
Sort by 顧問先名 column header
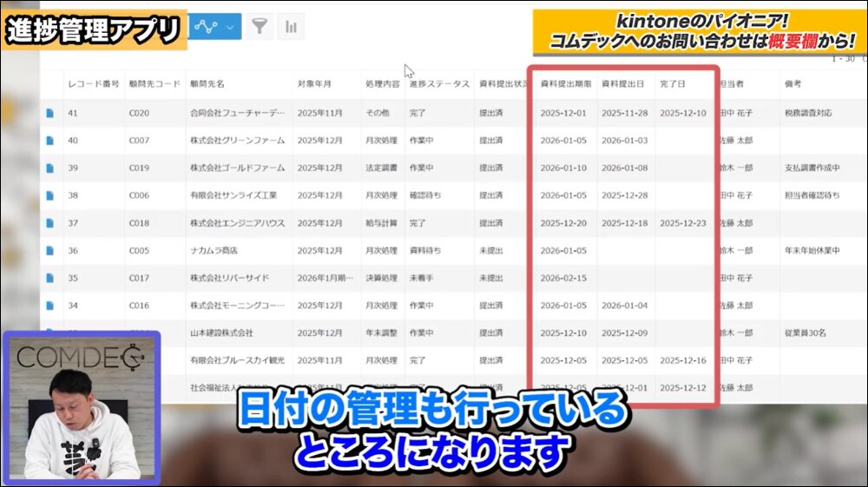(x=207, y=84)
